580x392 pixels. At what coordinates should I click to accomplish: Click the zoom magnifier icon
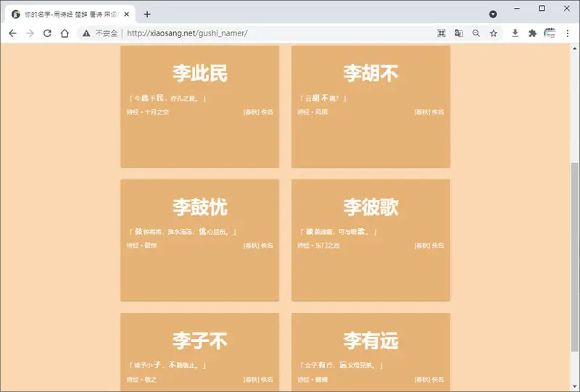[476, 33]
